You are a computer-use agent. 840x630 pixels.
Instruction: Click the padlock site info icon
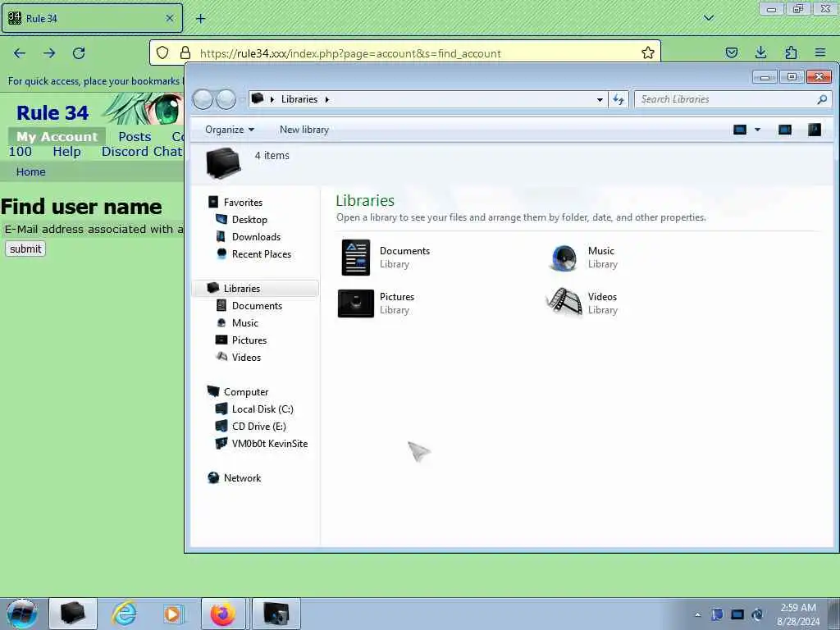pos(185,52)
